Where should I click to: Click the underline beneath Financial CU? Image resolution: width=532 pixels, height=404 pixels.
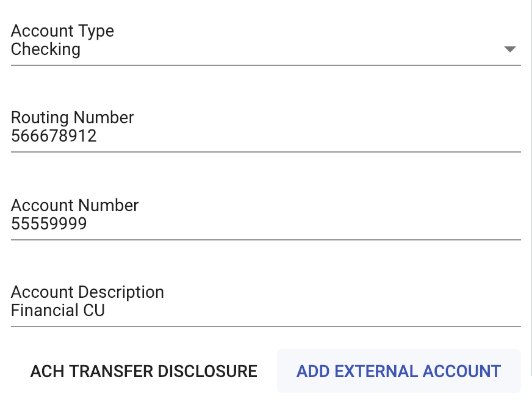tap(265, 327)
